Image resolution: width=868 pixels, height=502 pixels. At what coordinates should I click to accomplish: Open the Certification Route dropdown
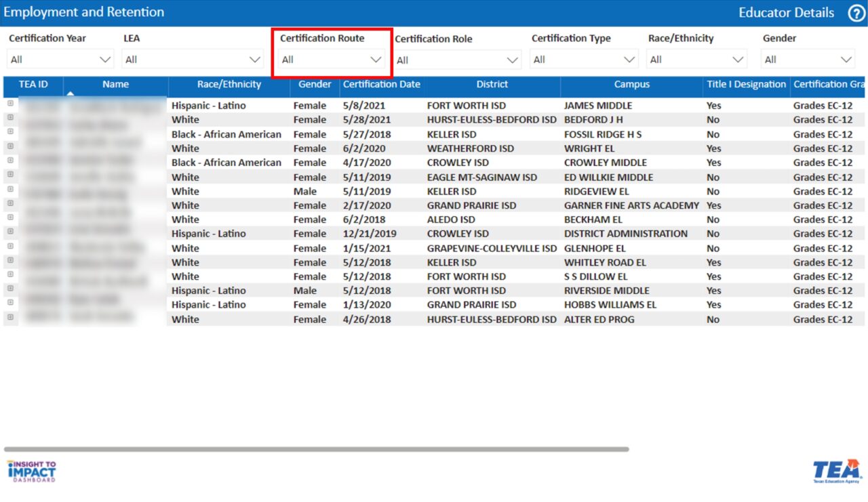pyautogui.click(x=332, y=60)
